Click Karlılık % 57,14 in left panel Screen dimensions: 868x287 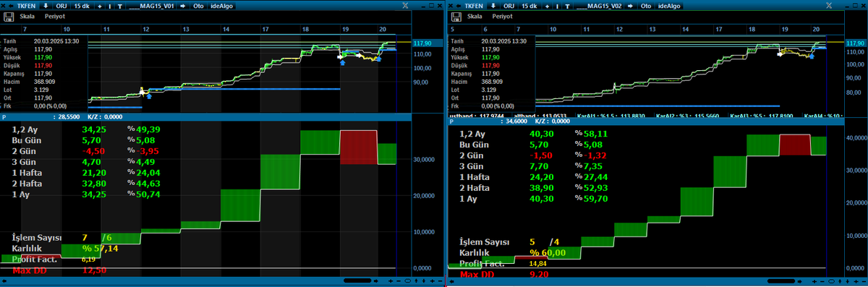pos(101,248)
